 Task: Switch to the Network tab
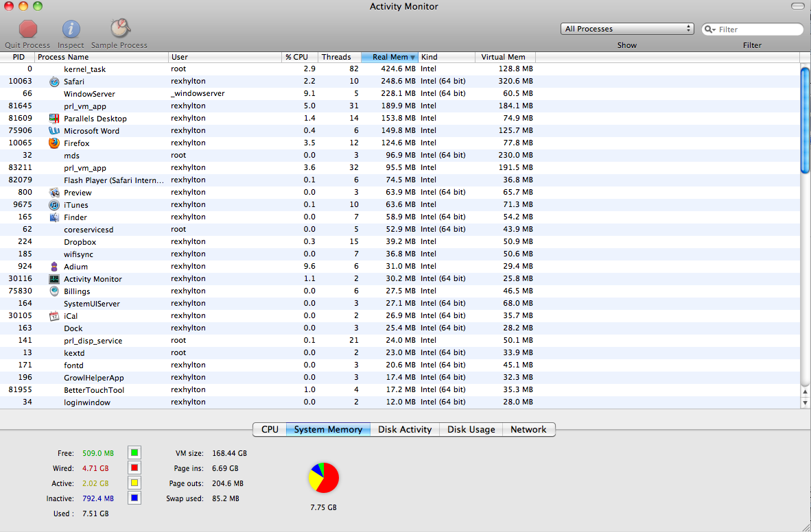point(528,430)
